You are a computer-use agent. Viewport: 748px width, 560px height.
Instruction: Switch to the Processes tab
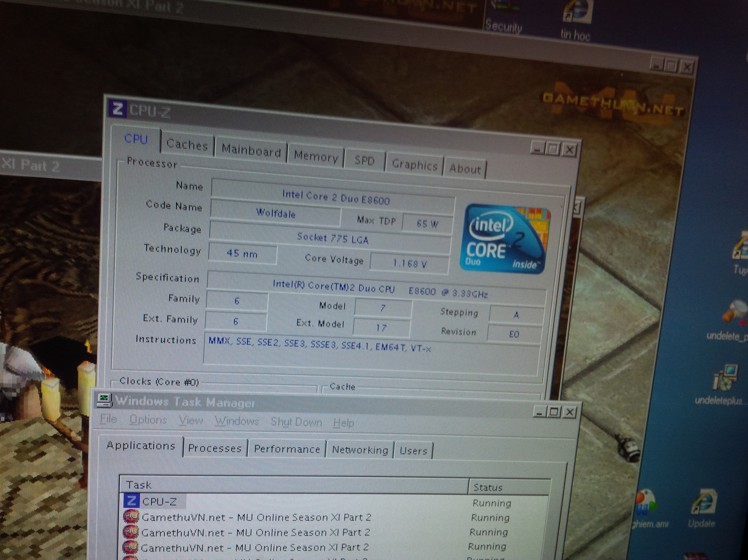point(215,448)
